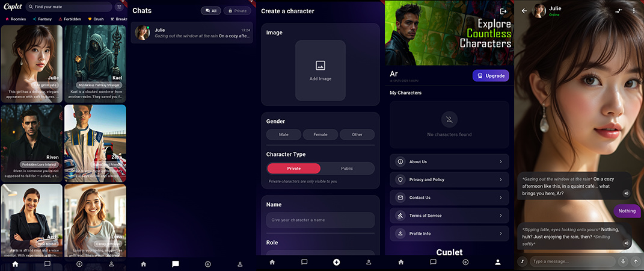This screenshot has width=644, height=271.
Task: Tap the profile icon in the Chats screen navbar
Action: [x=240, y=264]
